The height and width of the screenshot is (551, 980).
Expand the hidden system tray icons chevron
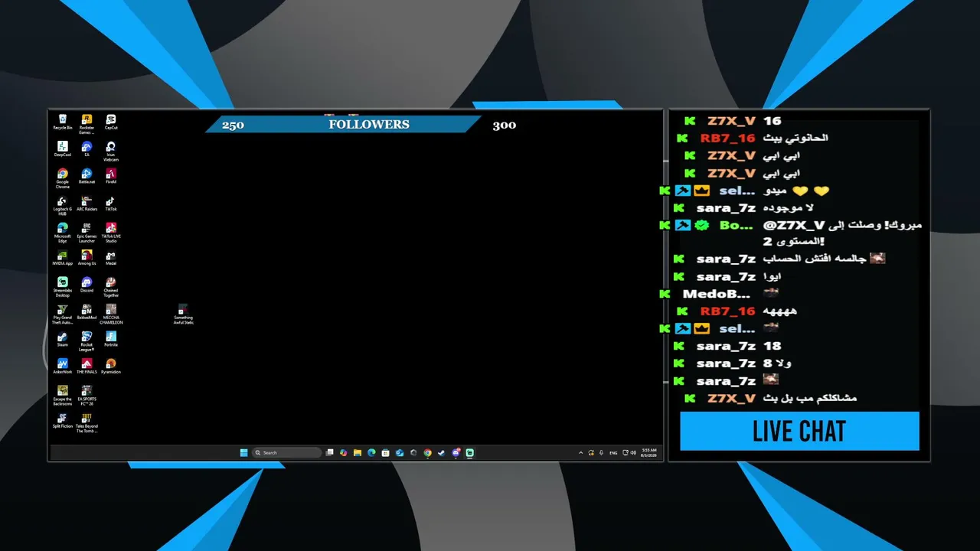pos(580,453)
